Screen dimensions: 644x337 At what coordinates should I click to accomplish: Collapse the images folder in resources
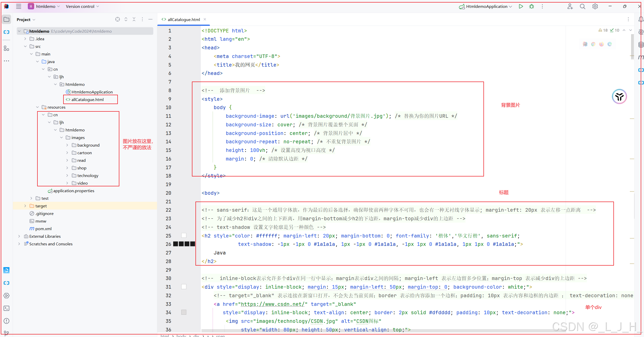pos(61,137)
